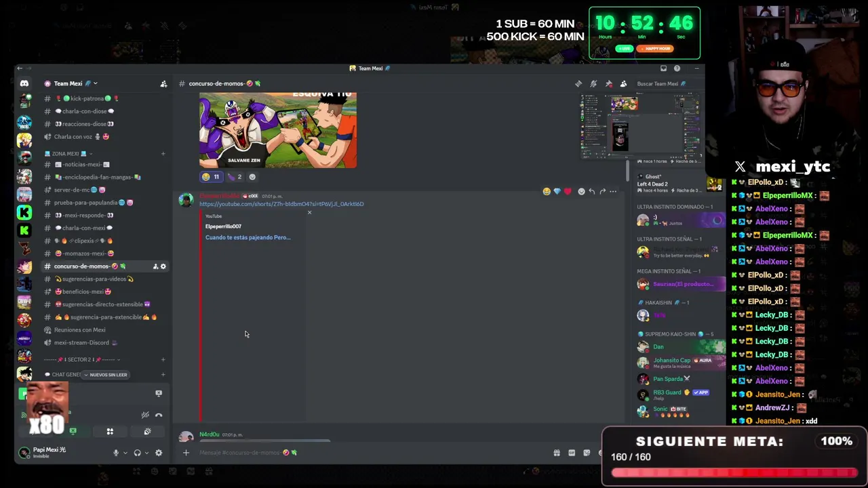868x488 pixels.
Task: Open activities button in voice panel
Action: pyautogui.click(x=110, y=431)
